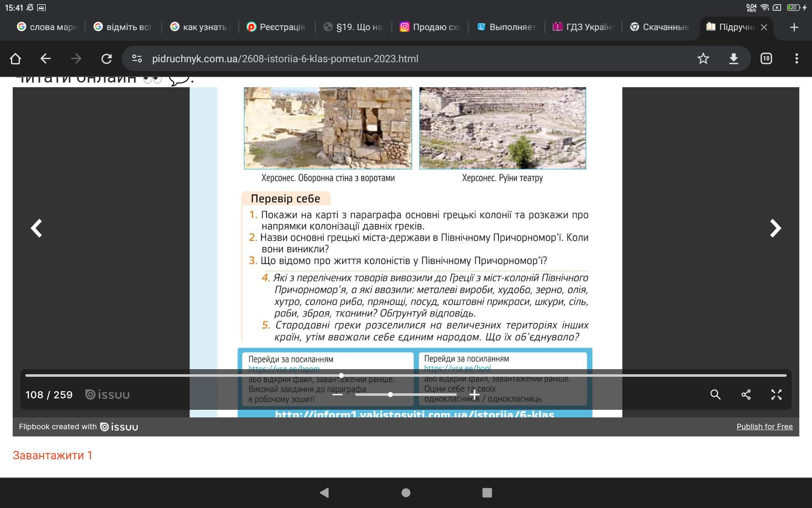The image size is (812, 508).
Task: Zoom in with the plus icon
Action: click(474, 395)
